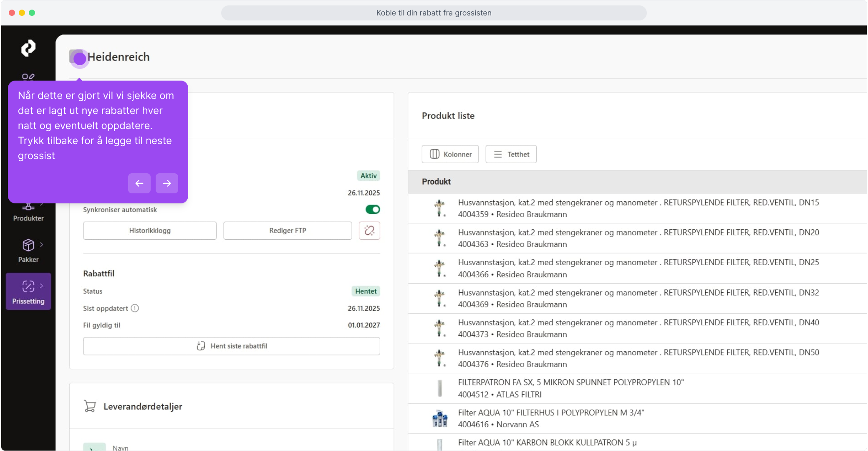Select Husvannstasjon DN25 product row text
The height and width of the screenshot is (451, 868).
click(x=638, y=262)
